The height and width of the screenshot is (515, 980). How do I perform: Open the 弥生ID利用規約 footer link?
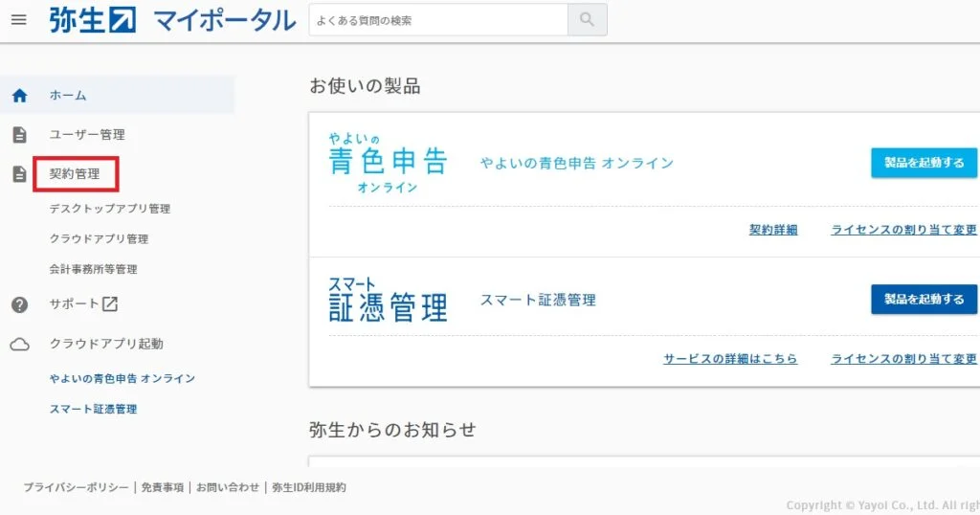tap(309, 487)
